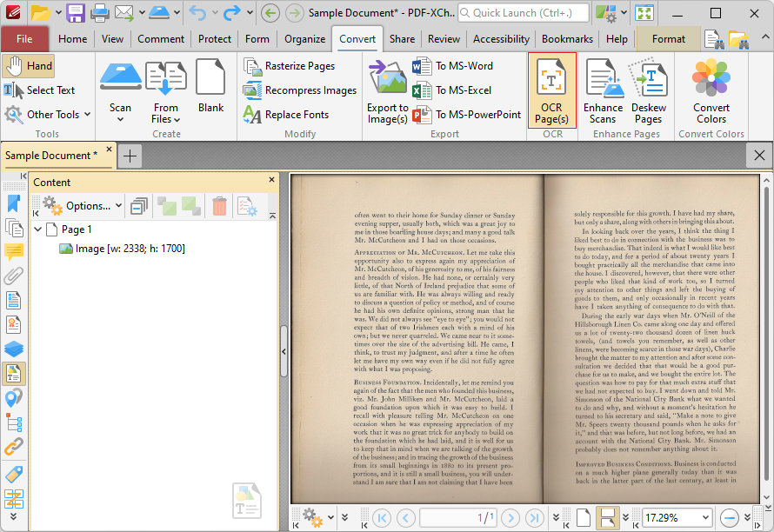Click collapse all icon in Content pane
Screen dimensions: 774x532
point(139,206)
